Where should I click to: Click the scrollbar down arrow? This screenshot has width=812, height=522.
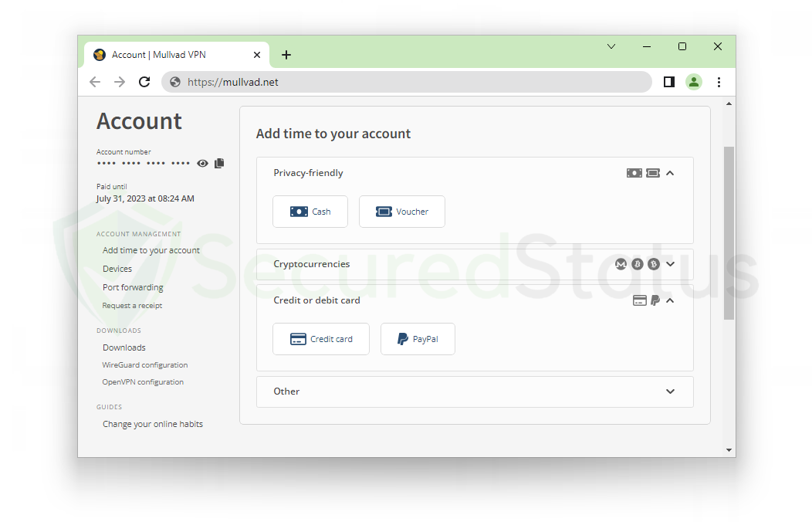tap(729, 450)
